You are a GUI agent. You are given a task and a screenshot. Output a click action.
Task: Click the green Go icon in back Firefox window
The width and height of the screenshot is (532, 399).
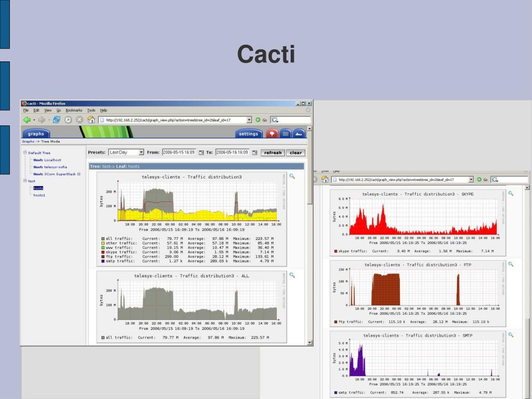pyautogui.click(x=479, y=179)
